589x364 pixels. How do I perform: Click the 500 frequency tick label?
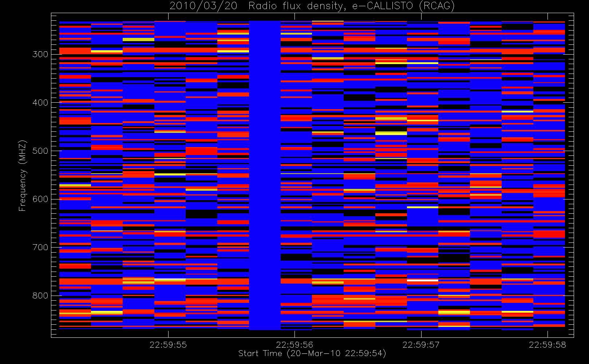tap(40, 151)
